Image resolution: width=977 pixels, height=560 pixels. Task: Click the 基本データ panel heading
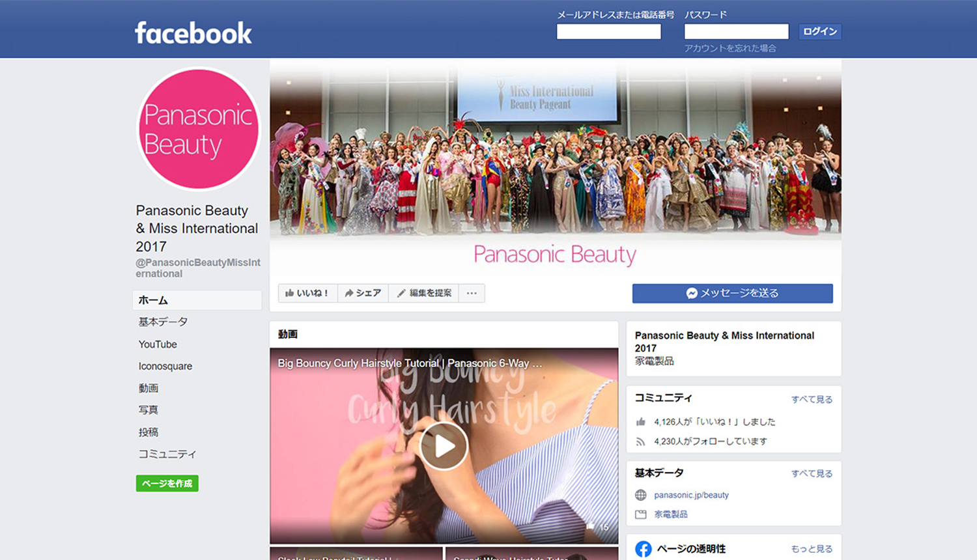tap(659, 473)
